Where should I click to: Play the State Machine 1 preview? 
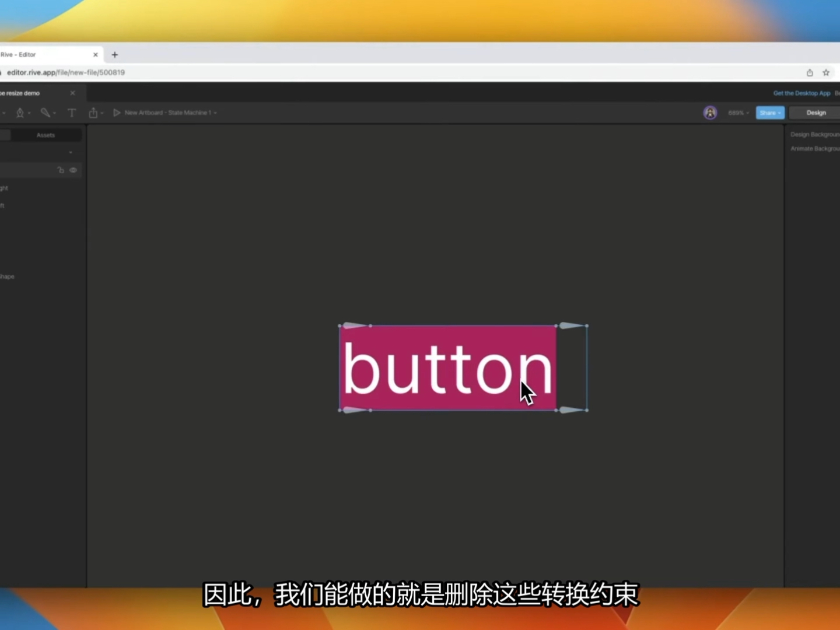click(x=117, y=113)
